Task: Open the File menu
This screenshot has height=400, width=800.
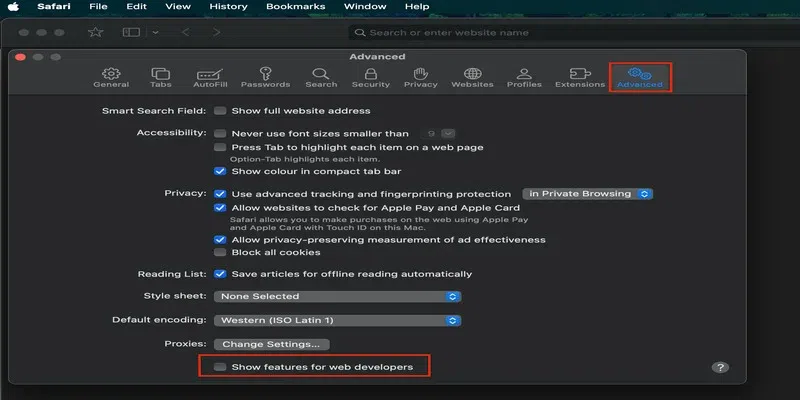Action: [x=98, y=7]
